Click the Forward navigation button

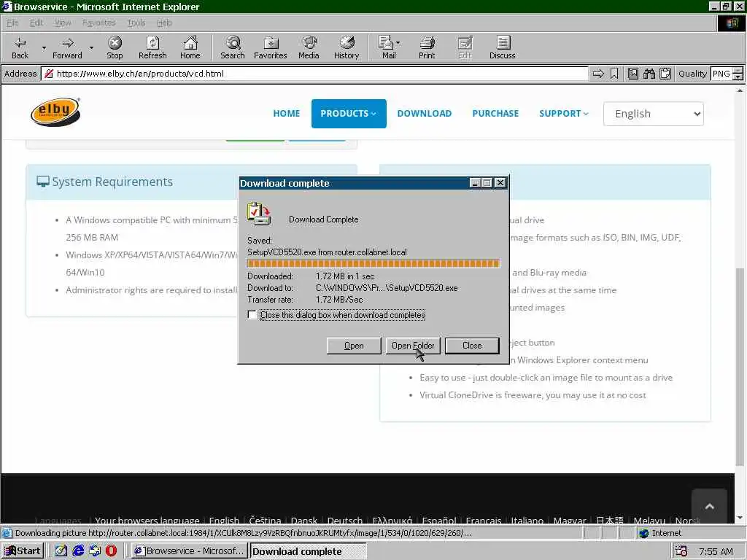click(x=67, y=47)
